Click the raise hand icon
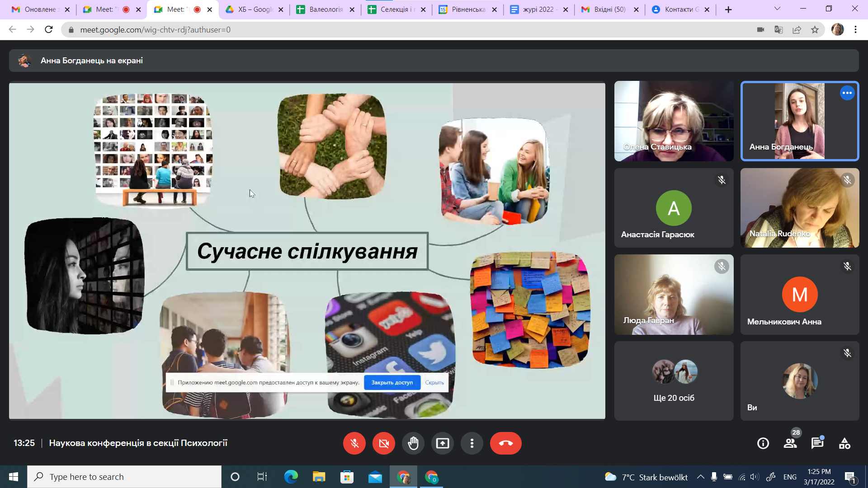The image size is (868, 488). click(x=413, y=443)
